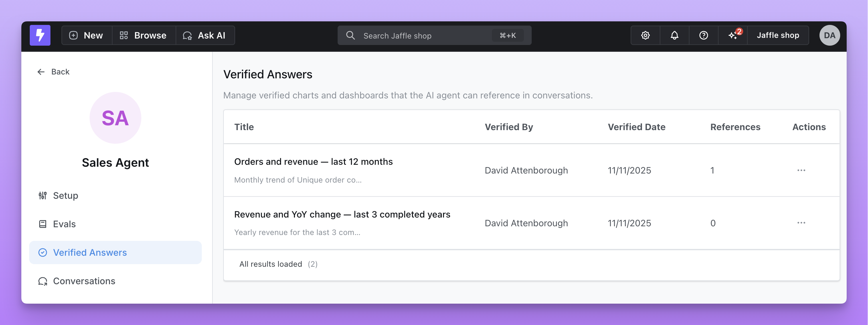Click the Verified Answers sidebar entry

coord(90,252)
